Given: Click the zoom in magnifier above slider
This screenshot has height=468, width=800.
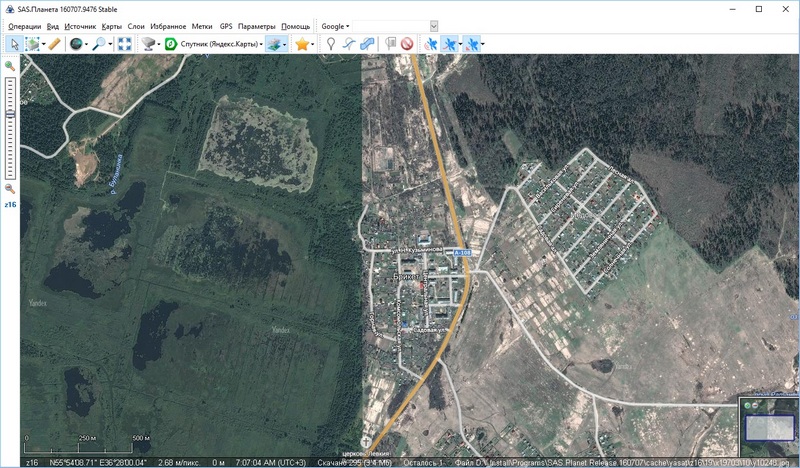Looking at the screenshot, I should [x=10, y=66].
